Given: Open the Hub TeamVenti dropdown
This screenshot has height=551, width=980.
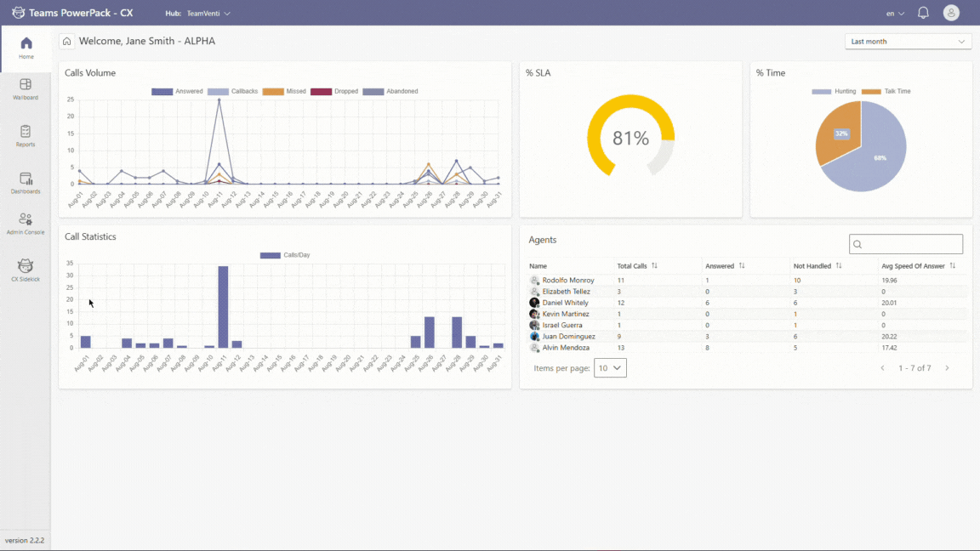Looking at the screenshot, I should [208, 14].
